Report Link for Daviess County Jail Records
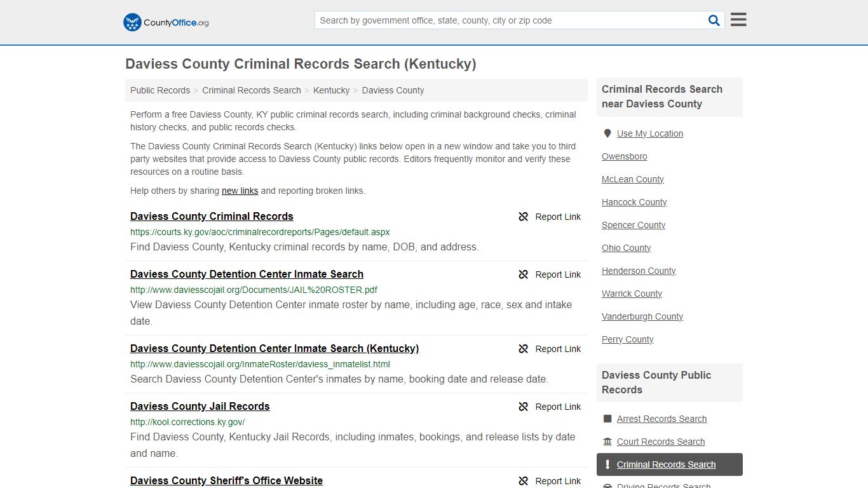Screen dimensions: 868x488 pos(558,407)
